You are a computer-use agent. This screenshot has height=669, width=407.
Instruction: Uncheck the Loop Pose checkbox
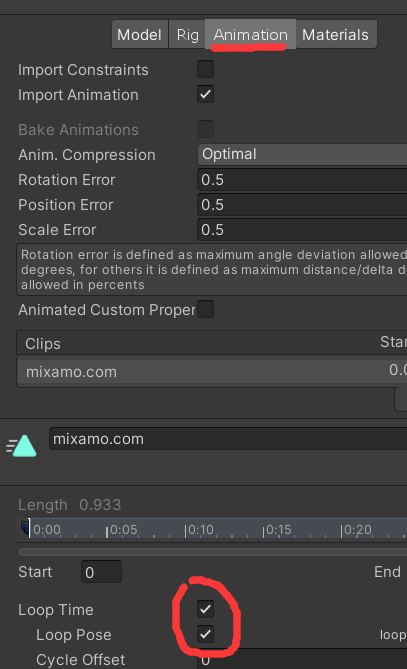coord(205,634)
